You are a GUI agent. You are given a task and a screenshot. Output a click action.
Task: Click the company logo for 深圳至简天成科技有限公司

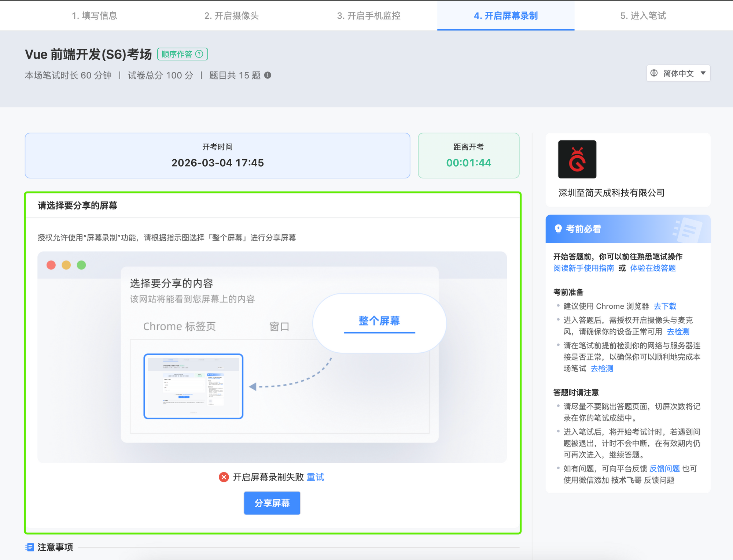pyautogui.click(x=577, y=159)
